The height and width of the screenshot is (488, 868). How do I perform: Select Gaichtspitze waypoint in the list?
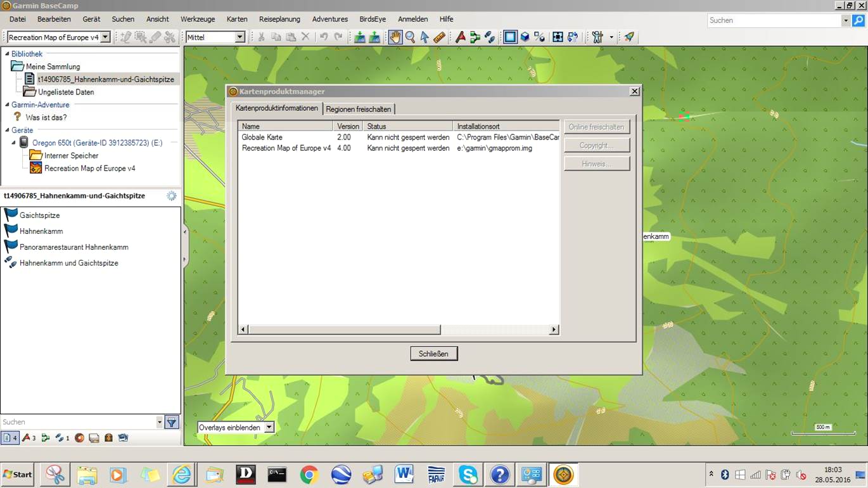point(39,215)
